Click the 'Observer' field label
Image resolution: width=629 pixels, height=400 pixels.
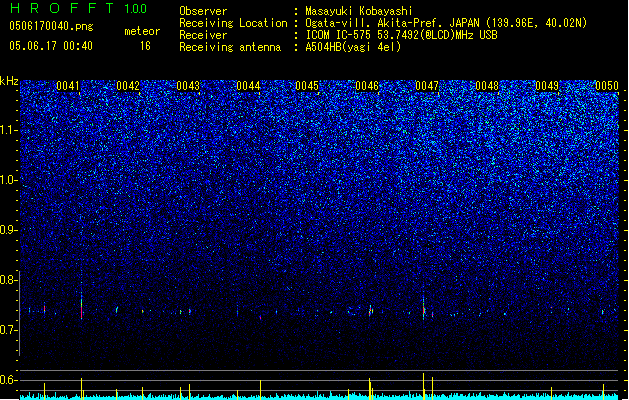(203, 11)
